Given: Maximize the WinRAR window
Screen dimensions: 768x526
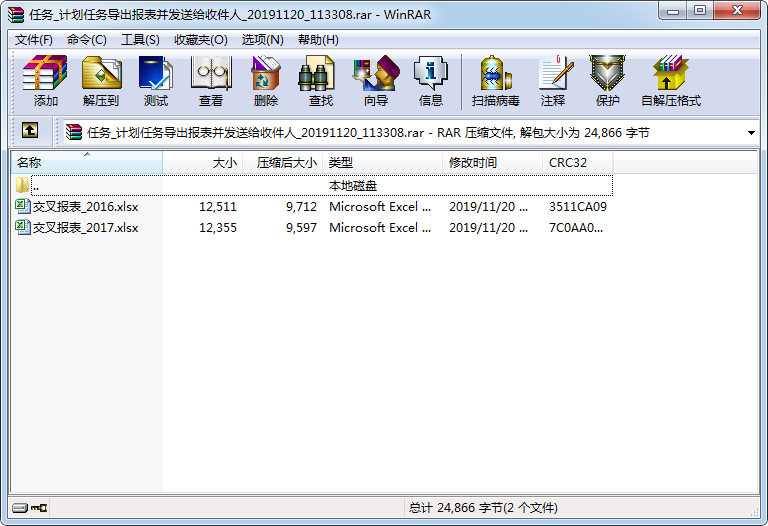Looking at the screenshot, I should (x=700, y=11).
